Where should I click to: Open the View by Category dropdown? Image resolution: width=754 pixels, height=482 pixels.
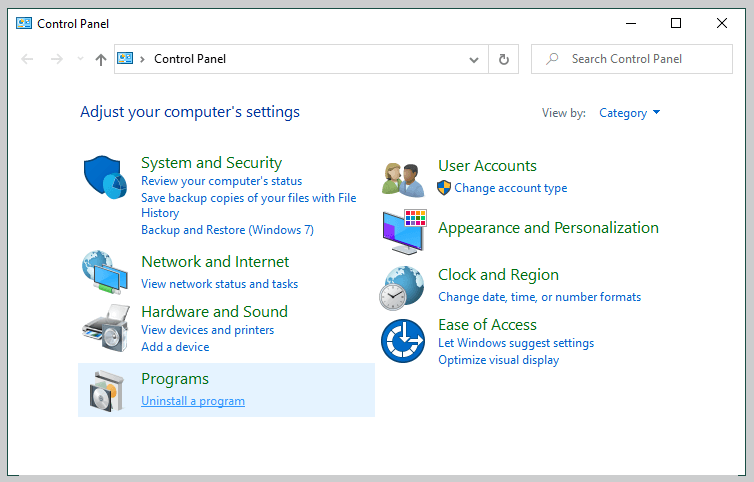tap(629, 113)
